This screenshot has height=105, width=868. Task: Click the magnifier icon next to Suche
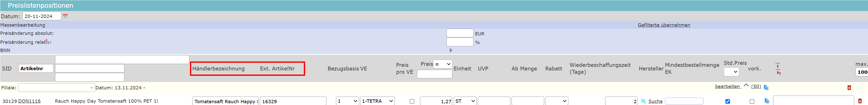coord(643,101)
